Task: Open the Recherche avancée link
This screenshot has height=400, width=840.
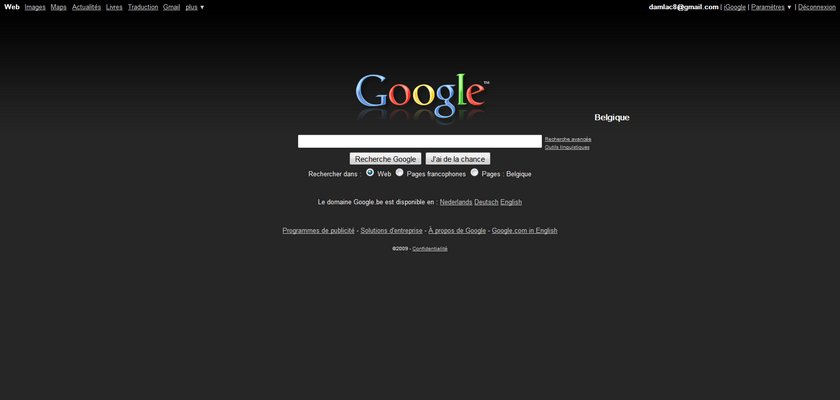Action: pos(568,139)
